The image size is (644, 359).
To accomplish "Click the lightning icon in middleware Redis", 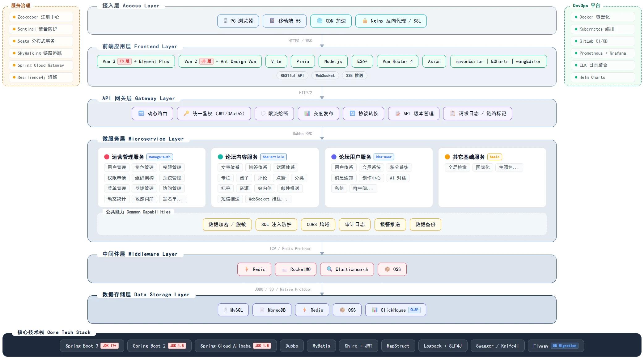I will point(247,269).
